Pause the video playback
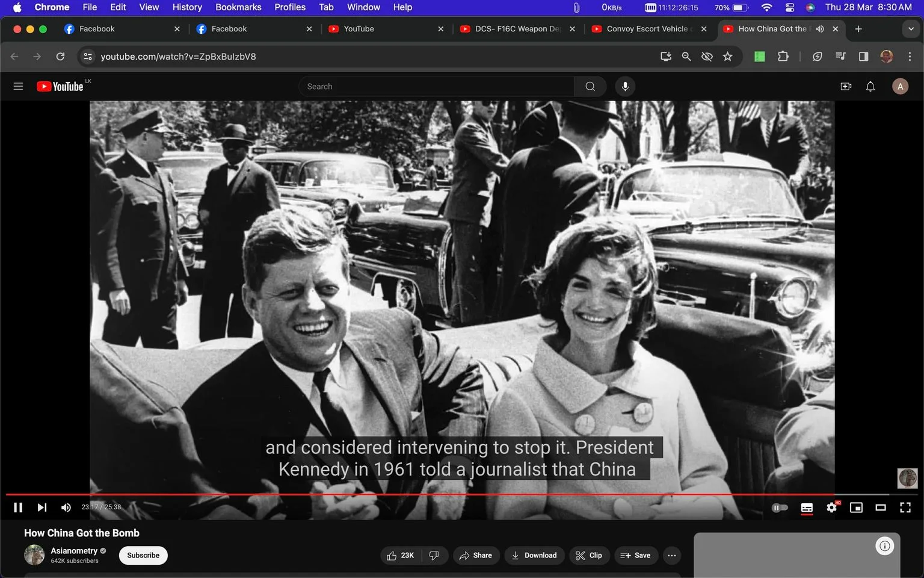924x578 pixels. pyautogui.click(x=18, y=508)
